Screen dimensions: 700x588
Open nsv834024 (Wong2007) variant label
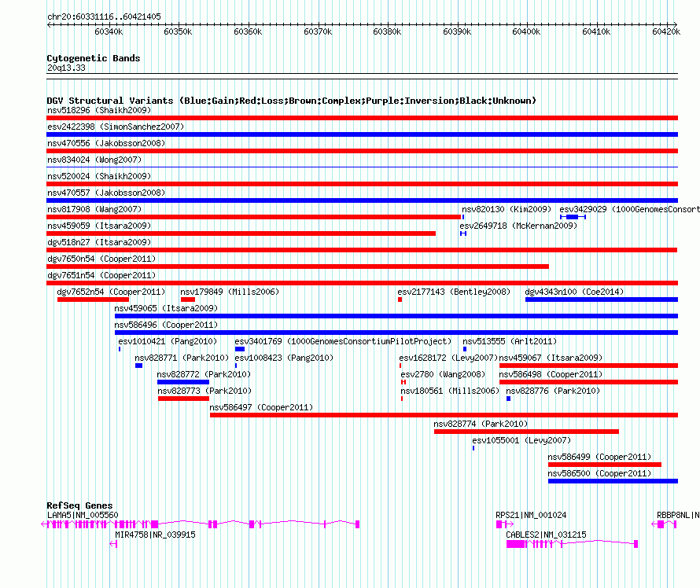pyautogui.click(x=94, y=160)
